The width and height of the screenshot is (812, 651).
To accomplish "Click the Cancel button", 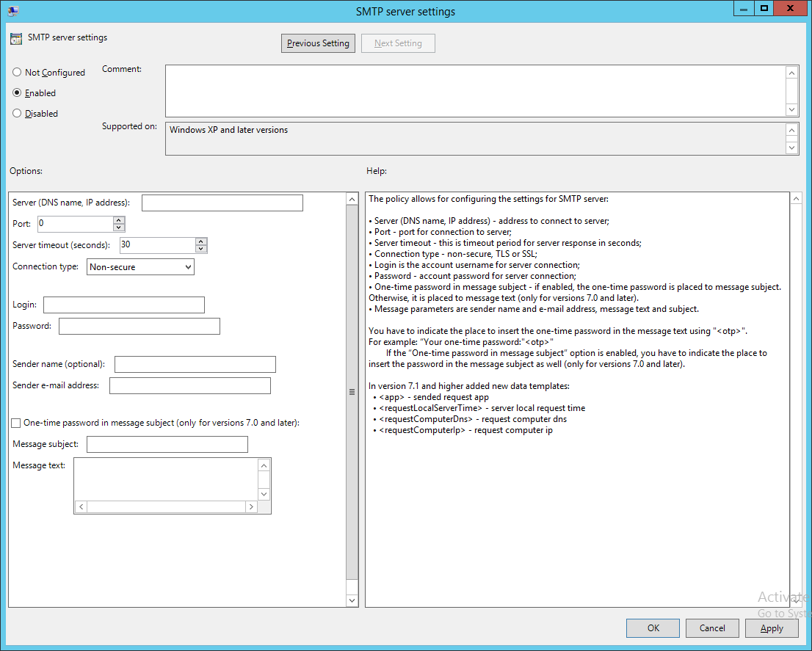I will pos(712,628).
